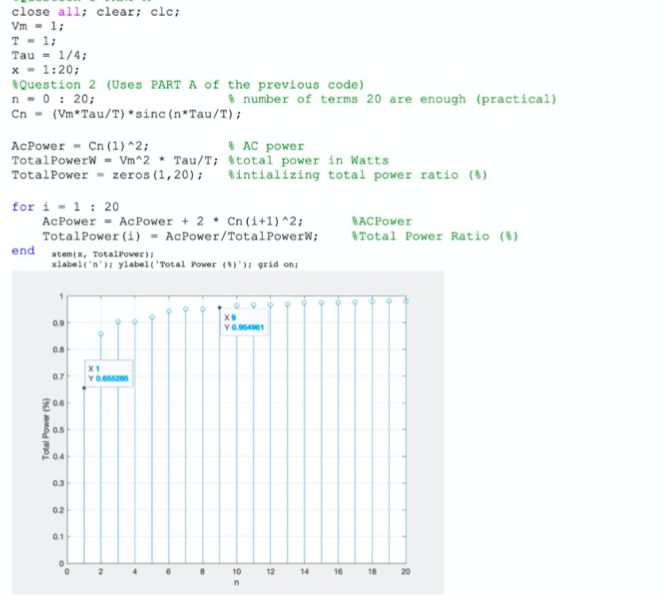Select the stem marker circle at n = 2
This screenshot has height=595, width=664.
coord(101,334)
